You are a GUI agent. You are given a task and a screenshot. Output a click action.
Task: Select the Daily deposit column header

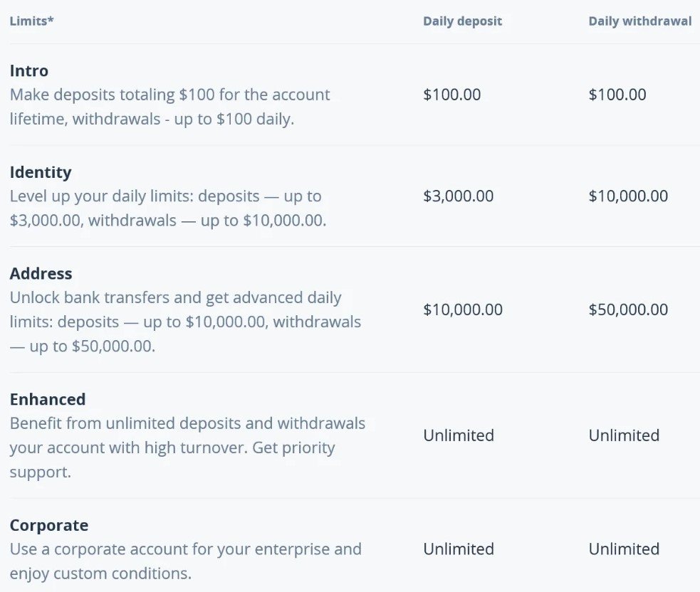462,21
